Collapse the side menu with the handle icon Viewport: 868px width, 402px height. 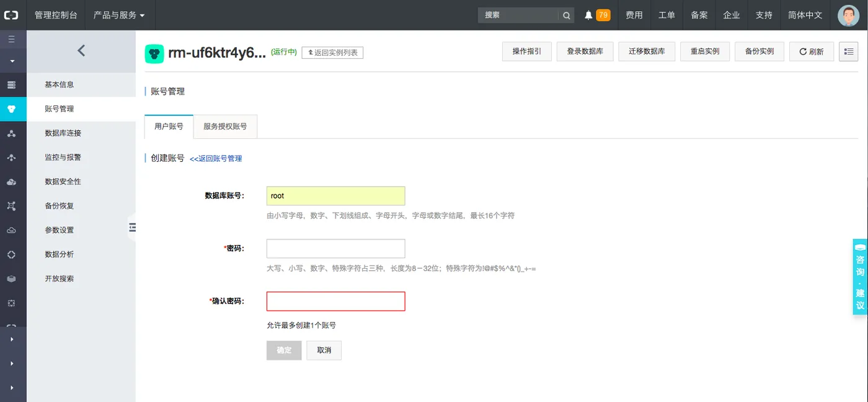[x=131, y=228]
